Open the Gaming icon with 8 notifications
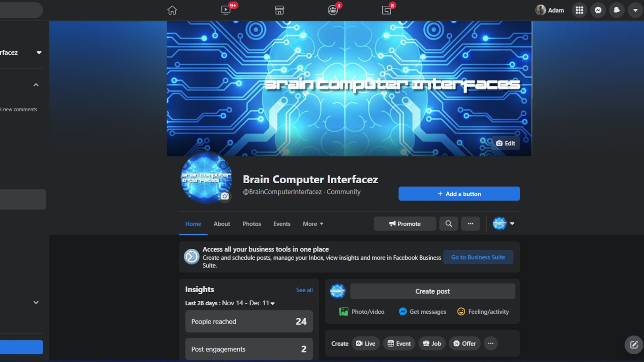This screenshot has height=362, width=644. pos(386,10)
